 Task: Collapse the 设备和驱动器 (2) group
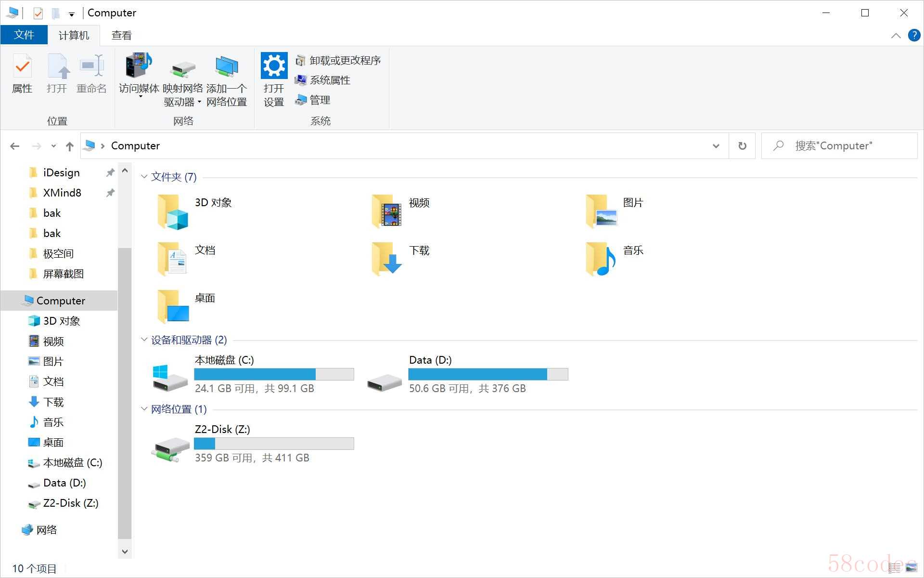coord(144,340)
